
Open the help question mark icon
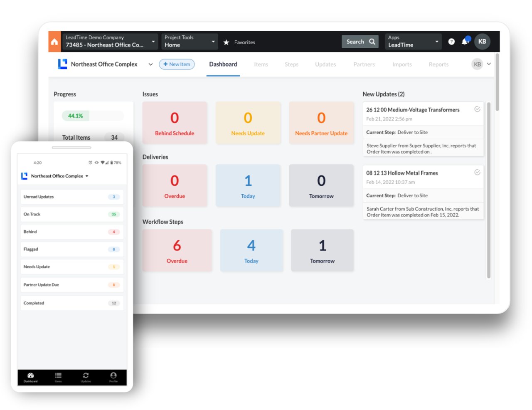(451, 42)
